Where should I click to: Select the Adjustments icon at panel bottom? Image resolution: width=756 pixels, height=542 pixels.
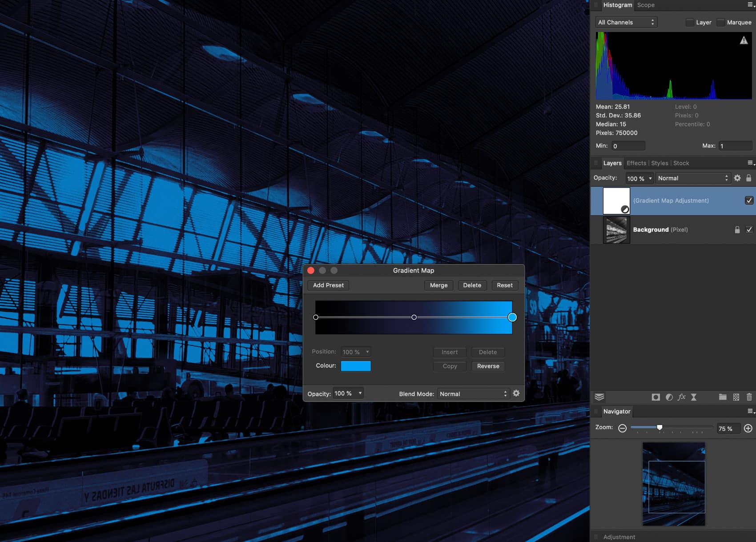(669, 397)
